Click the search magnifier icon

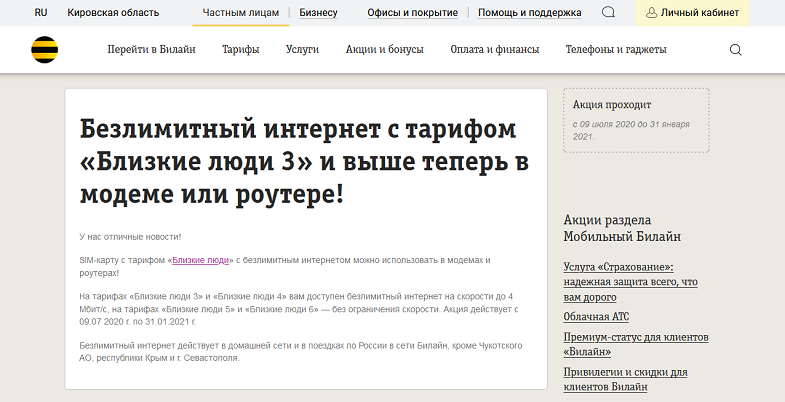pos(735,50)
